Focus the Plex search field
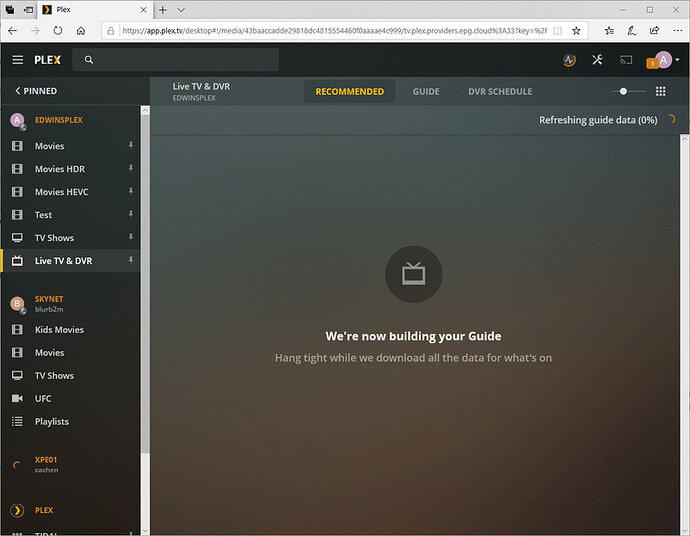Viewport: 690px width, 536px height. coord(176,59)
